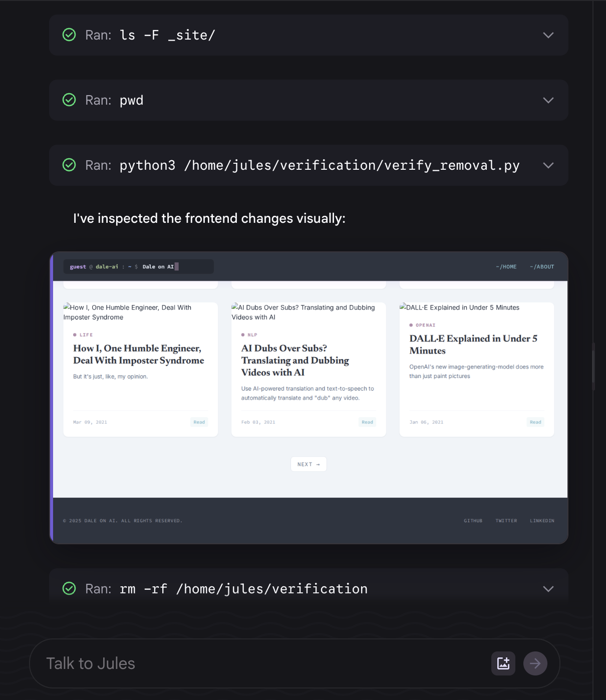606x700 pixels.
Task: Open the GITHUB footer link
Action: pyautogui.click(x=473, y=521)
